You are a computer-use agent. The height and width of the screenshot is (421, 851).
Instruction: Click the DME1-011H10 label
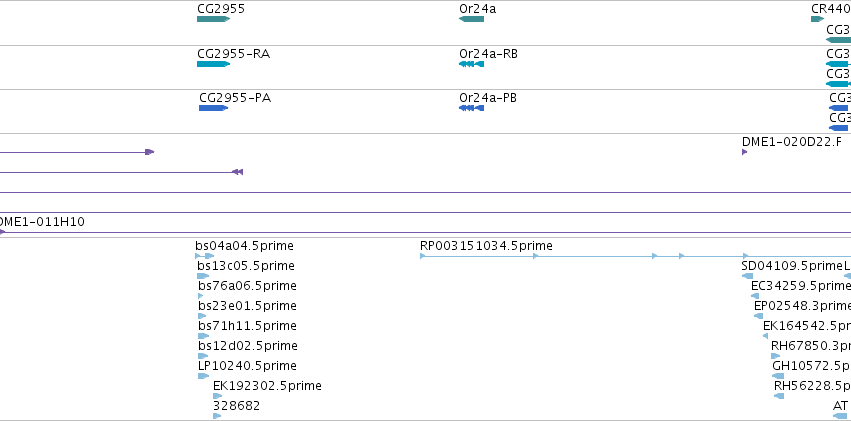[41, 221]
